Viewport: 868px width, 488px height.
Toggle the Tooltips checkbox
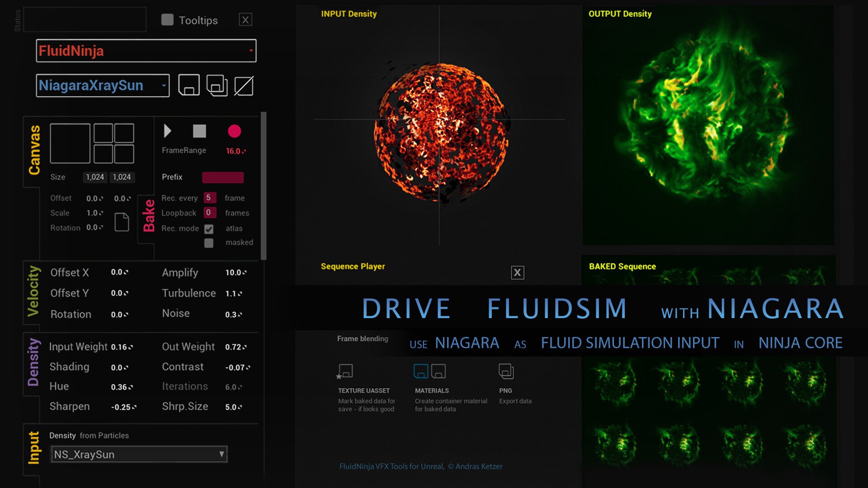point(167,20)
